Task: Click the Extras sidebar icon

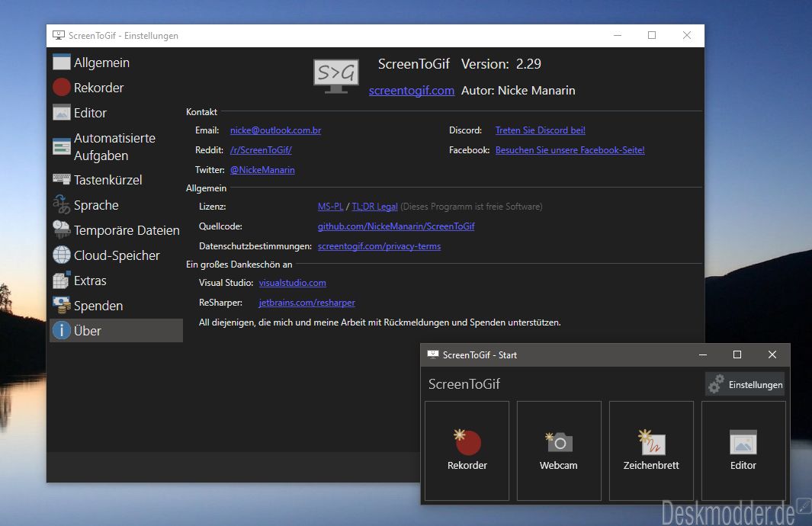Action: [x=62, y=280]
